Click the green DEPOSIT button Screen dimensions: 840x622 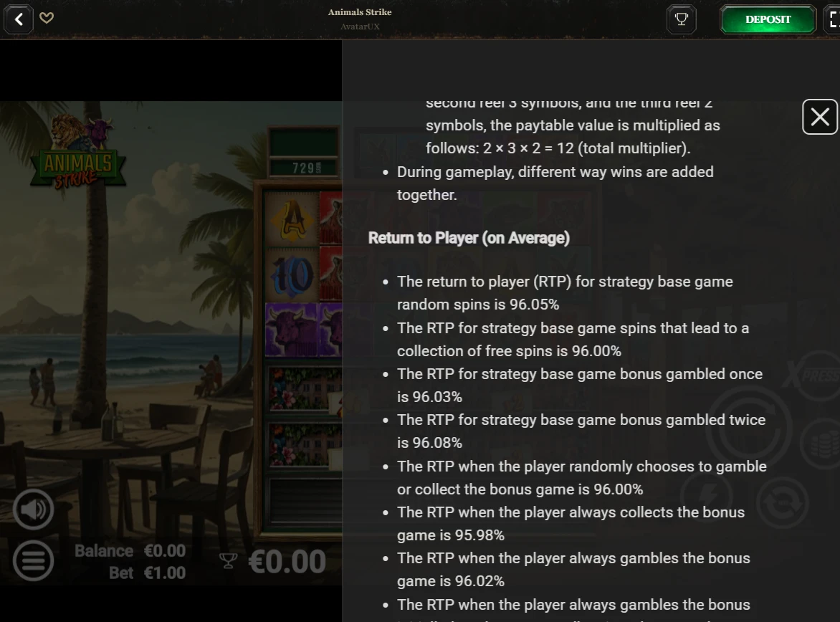tap(768, 19)
